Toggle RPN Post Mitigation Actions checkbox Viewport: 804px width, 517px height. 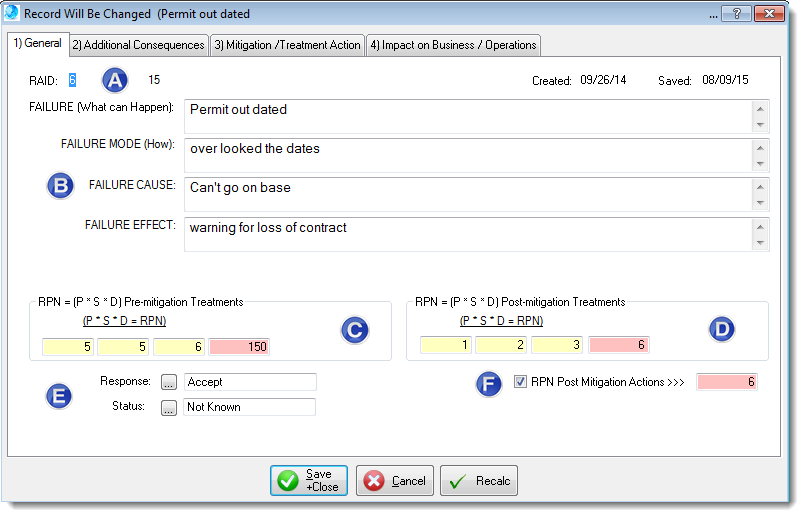point(520,381)
